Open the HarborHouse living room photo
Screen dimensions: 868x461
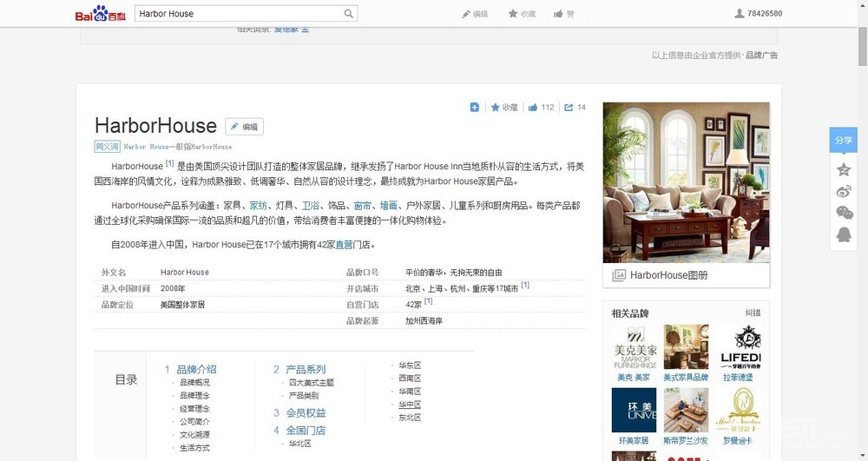tap(686, 182)
